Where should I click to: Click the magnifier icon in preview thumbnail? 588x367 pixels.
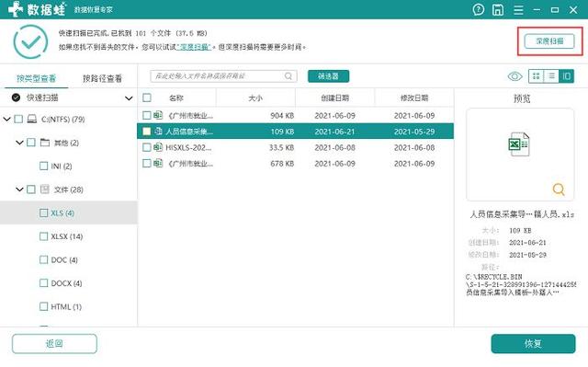pyautogui.click(x=559, y=189)
